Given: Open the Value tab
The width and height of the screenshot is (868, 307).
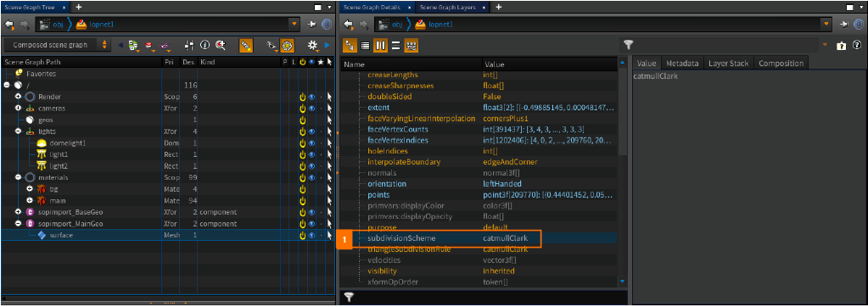Looking at the screenshot, I should pos(647,63).
